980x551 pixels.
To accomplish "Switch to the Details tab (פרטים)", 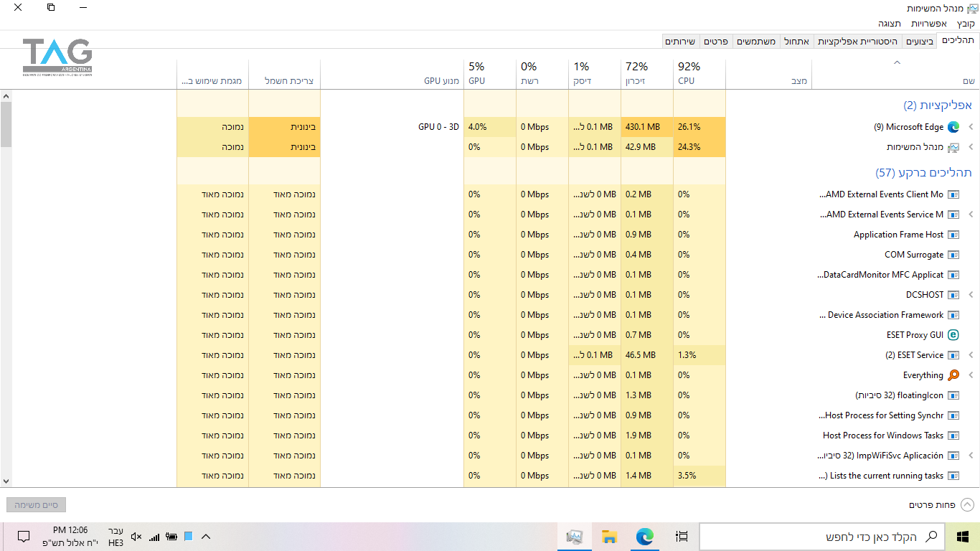I will tap(715, 42).
